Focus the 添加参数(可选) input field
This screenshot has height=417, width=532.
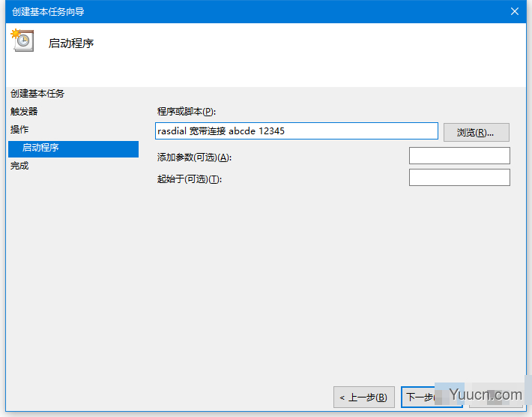click(459, 155)
